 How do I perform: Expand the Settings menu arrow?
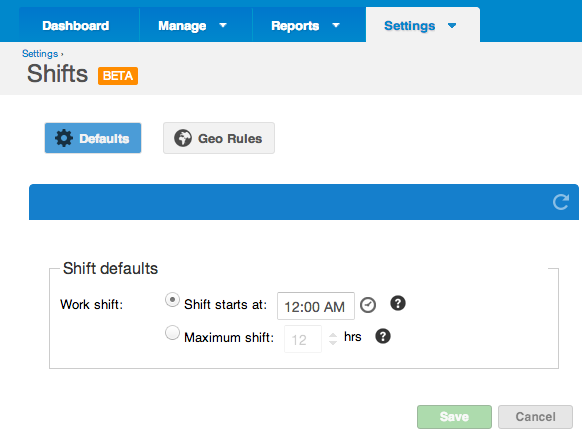(452, 26)
